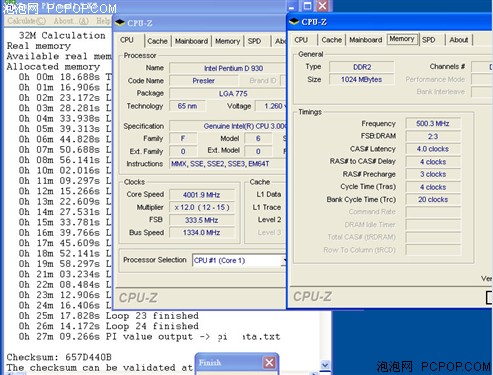Click the Loop 23 finished line
The width and height of the screenshot is (493, 375).
pyautogui.click(x=109, y=316)
